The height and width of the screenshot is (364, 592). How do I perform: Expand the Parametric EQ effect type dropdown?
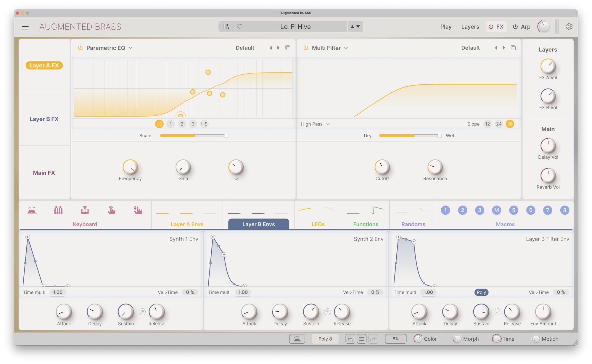(x=131, y=48)
